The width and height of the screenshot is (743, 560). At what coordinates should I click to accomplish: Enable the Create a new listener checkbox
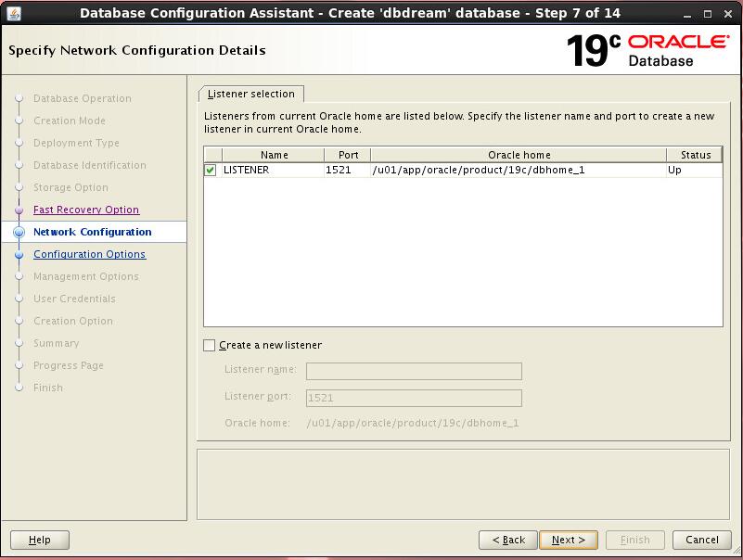pos(210,346)
